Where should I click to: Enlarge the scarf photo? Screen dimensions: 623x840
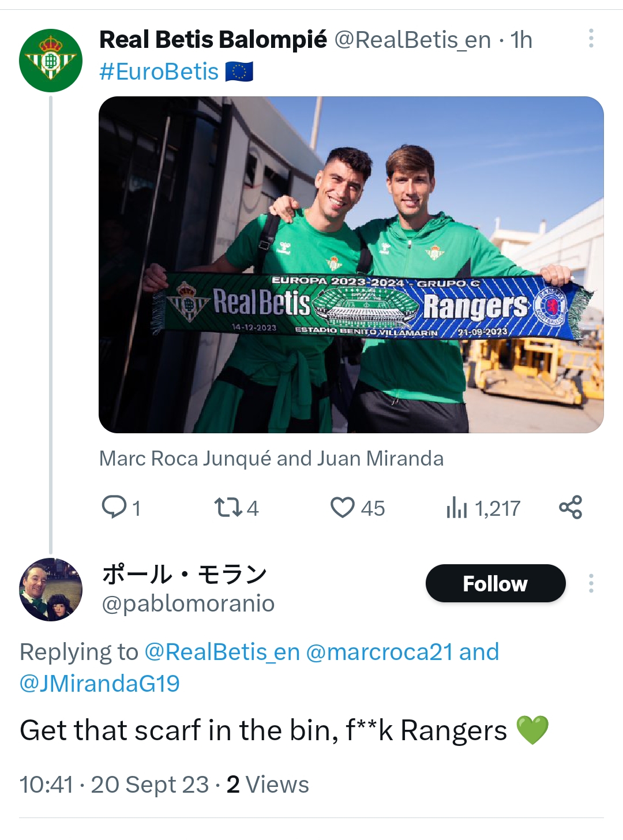tap(351, 264)
